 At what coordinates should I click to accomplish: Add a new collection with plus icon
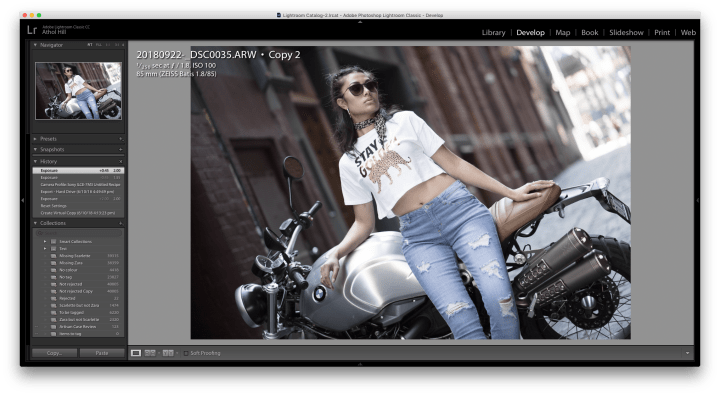(121, 223)
